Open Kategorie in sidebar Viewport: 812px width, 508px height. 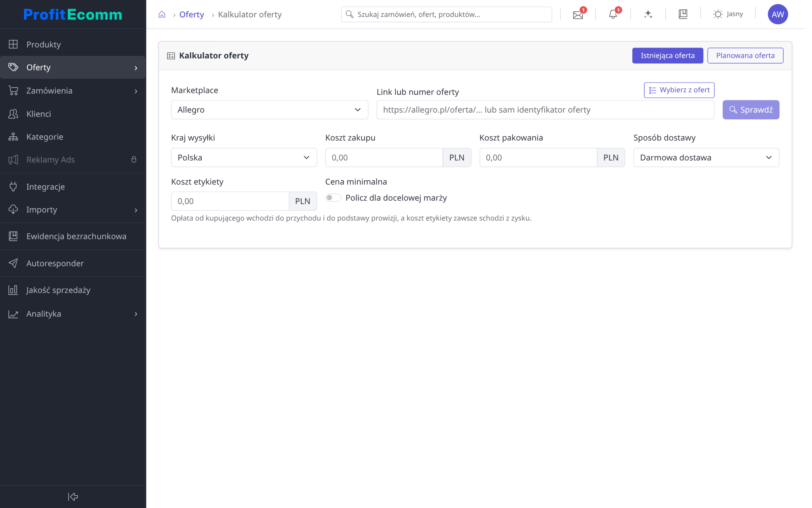(x=73, y=137)
